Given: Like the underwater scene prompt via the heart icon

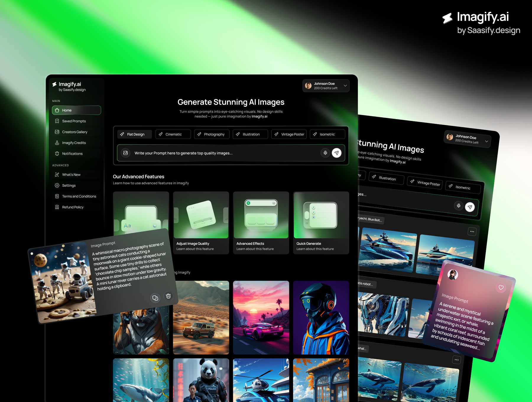Looking at the screenshot, I should (x=501, y=288).
